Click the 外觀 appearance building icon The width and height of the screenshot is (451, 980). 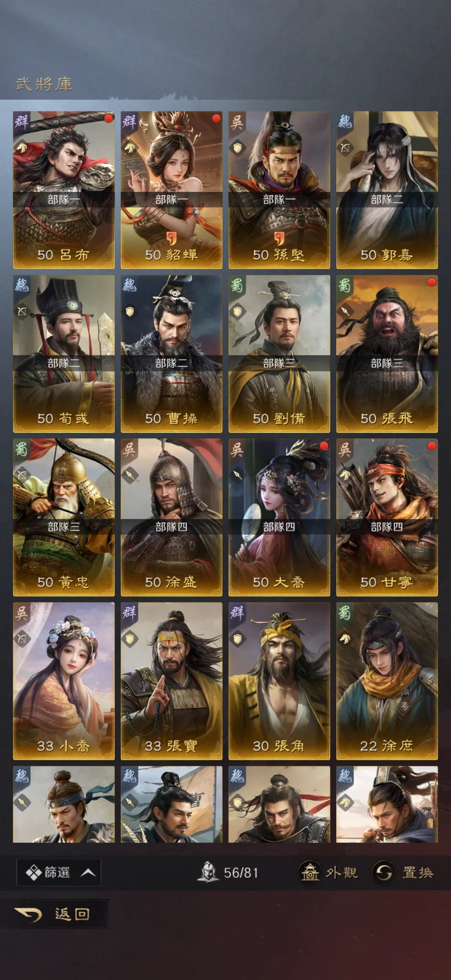coord(310,872)
